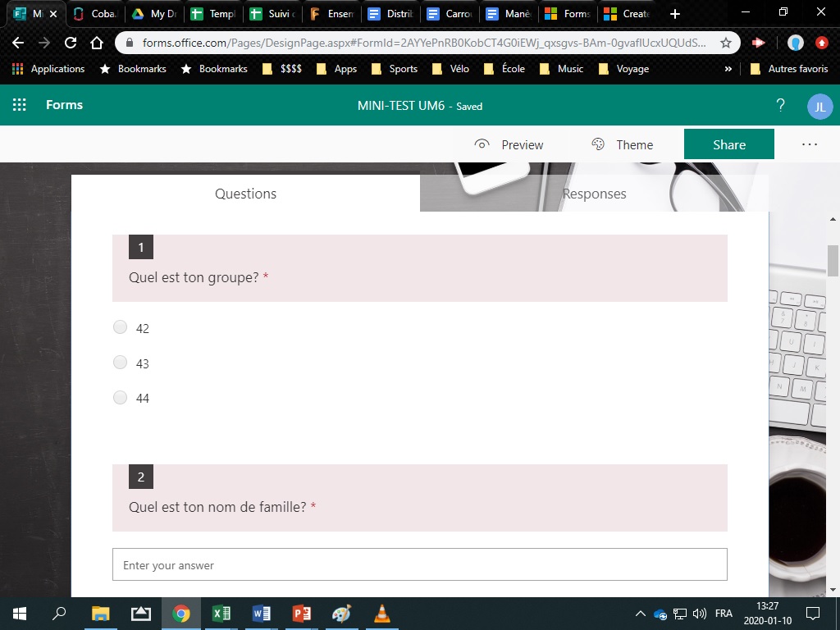Open PowerPoint from the taskbar
This screenshot has width=840, height=630.
(x=302, y=614)
